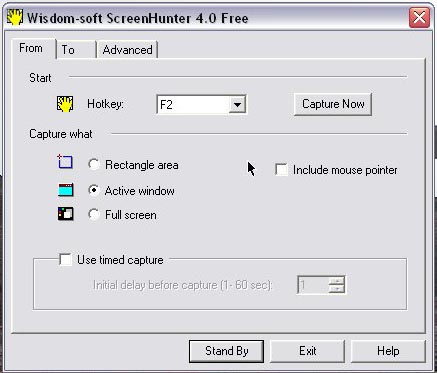Click the yellow hand icon beside Hotkey
This screenshot has width=437, height=373.
[x=65, y=104]
